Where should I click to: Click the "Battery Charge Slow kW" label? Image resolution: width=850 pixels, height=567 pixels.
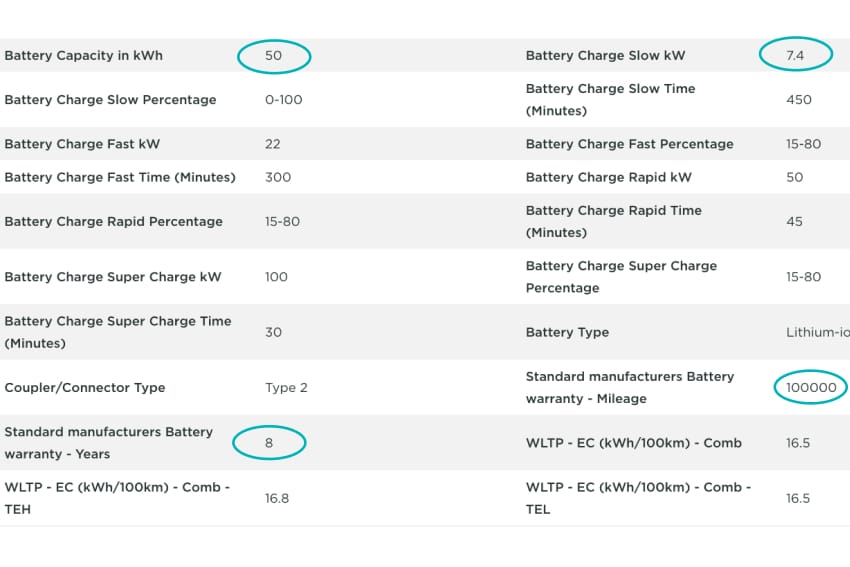[605, 56]
